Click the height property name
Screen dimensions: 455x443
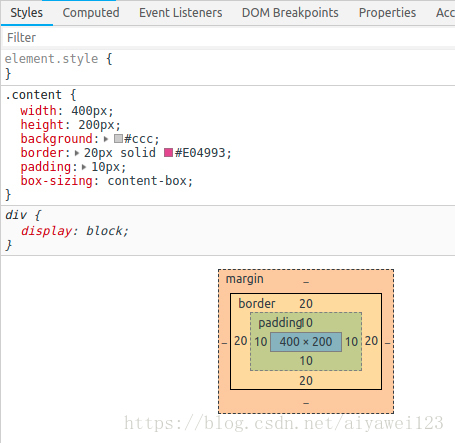(x=42, y=125)
